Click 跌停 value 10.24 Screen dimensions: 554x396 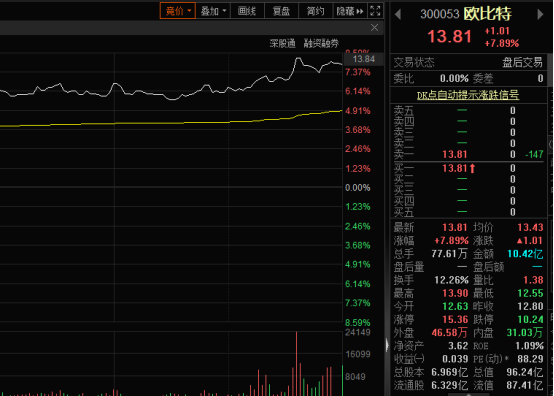tap(530, 320)
